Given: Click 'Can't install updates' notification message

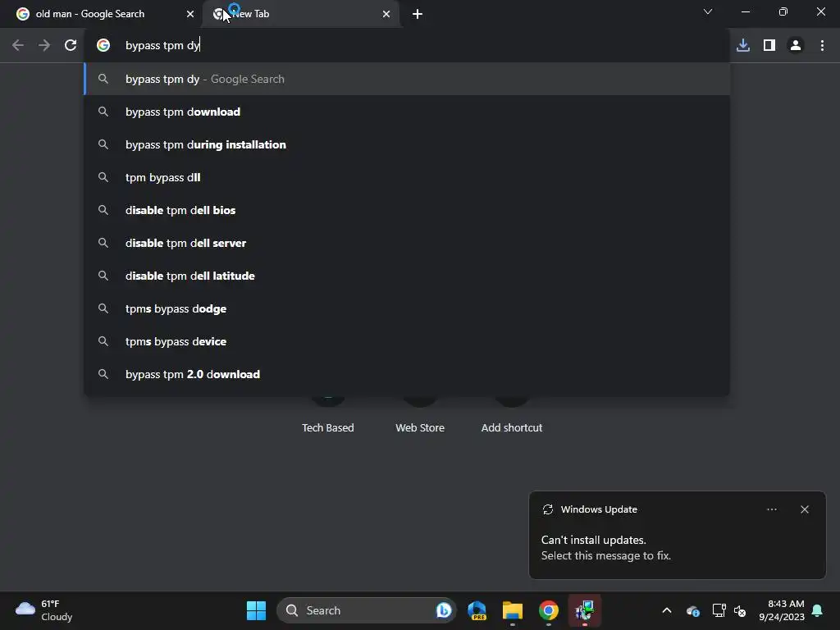Looking at the screenshot, I should [605, 547].
